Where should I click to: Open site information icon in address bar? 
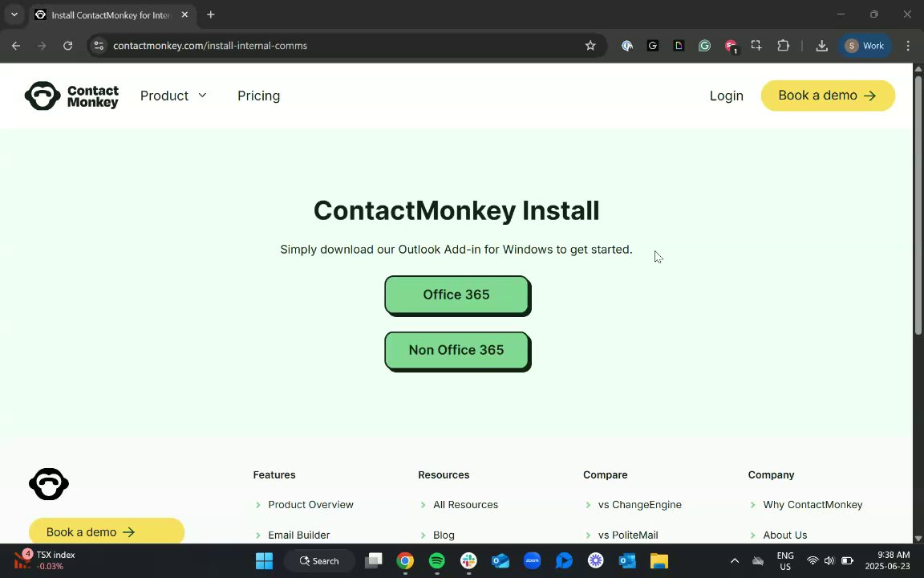pos(99,46)
